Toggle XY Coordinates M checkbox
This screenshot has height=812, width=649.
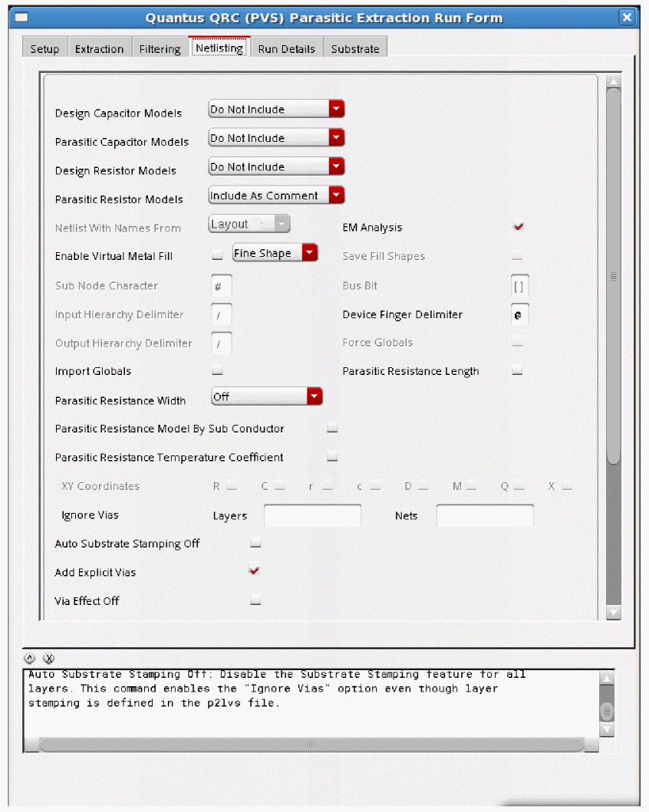(x=471, y=485)
